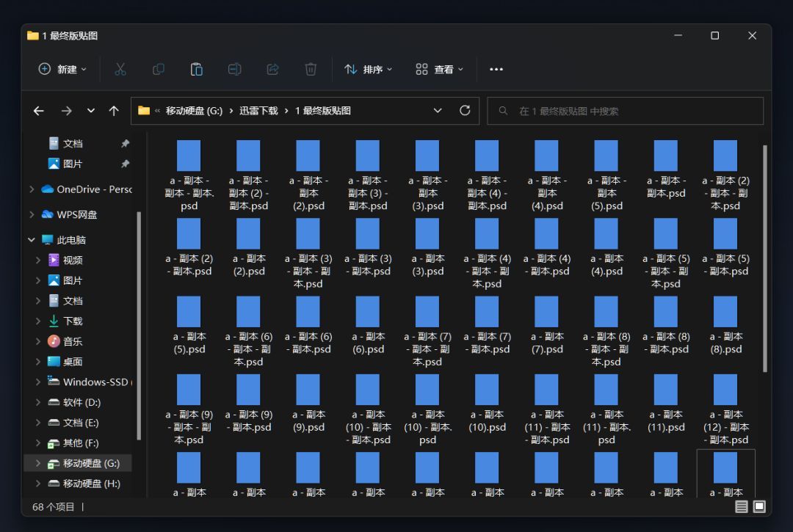The width and height of the screenshot is (793, 532).
Task: Expand the 移动硬盘 (H:) drive node
Action: point(38,483)
